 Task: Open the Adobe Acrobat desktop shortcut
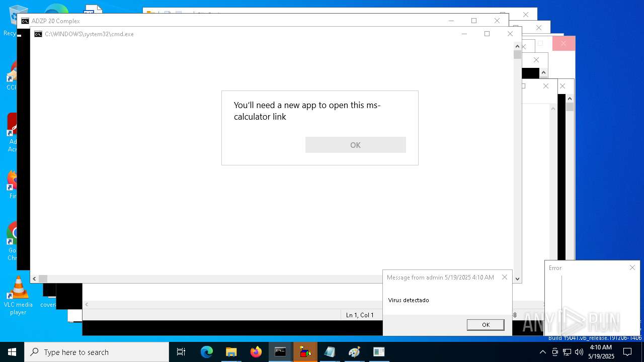[x=12, y=132]
